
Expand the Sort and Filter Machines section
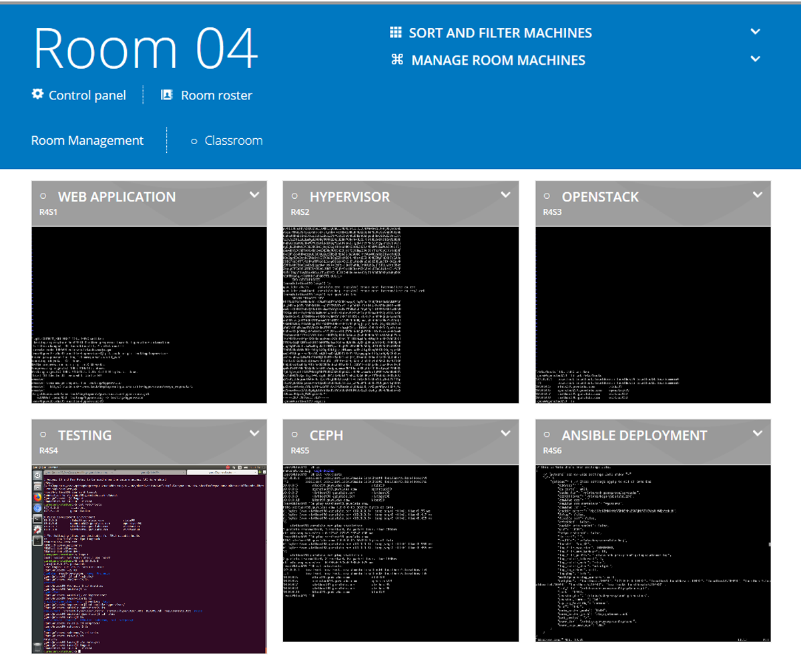coord(755,31)
